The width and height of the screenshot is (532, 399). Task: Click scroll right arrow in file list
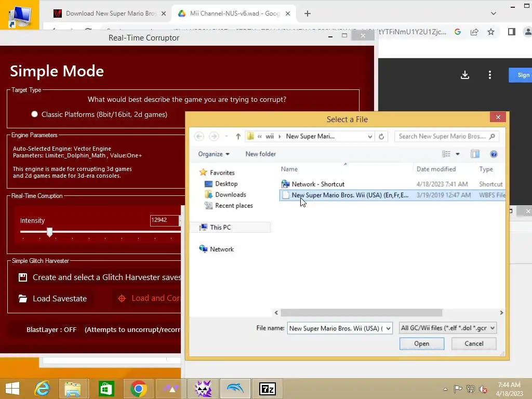[x=501, y=312]
